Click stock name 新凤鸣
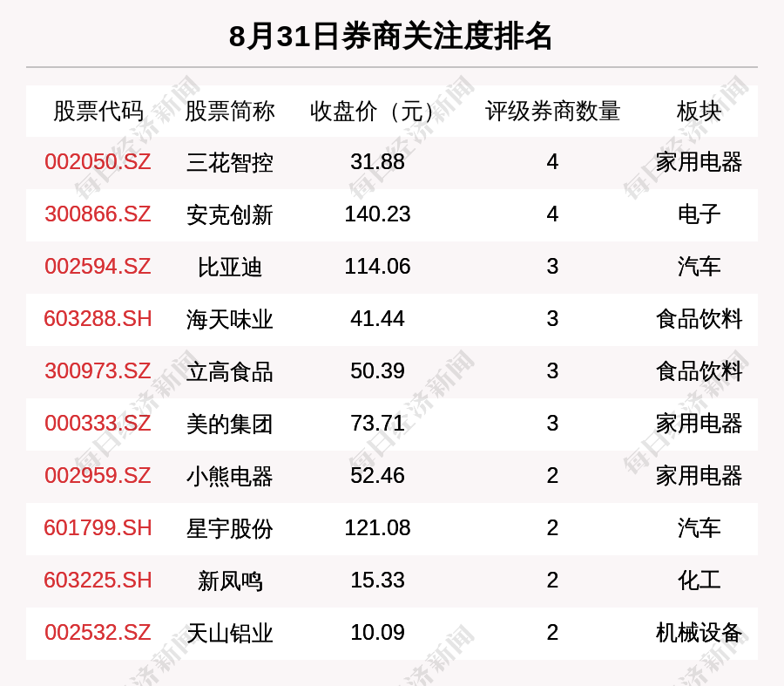The height and width of the screenshot is (686, 784). click(229, 581)
